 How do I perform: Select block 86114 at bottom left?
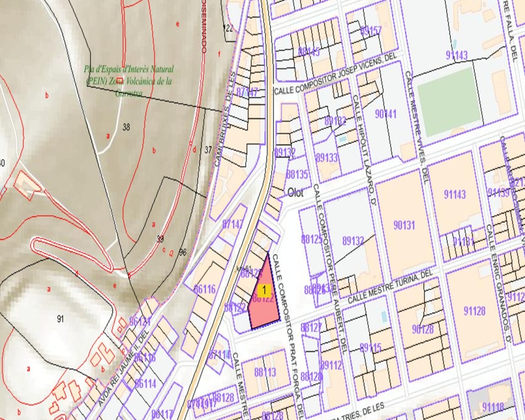pyautogui.click(x=145, y=384)
